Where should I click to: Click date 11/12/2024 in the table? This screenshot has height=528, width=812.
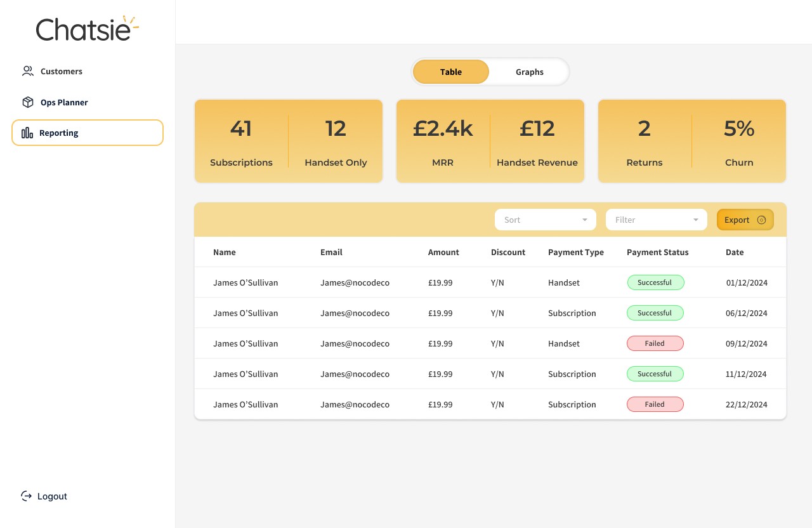747,374
